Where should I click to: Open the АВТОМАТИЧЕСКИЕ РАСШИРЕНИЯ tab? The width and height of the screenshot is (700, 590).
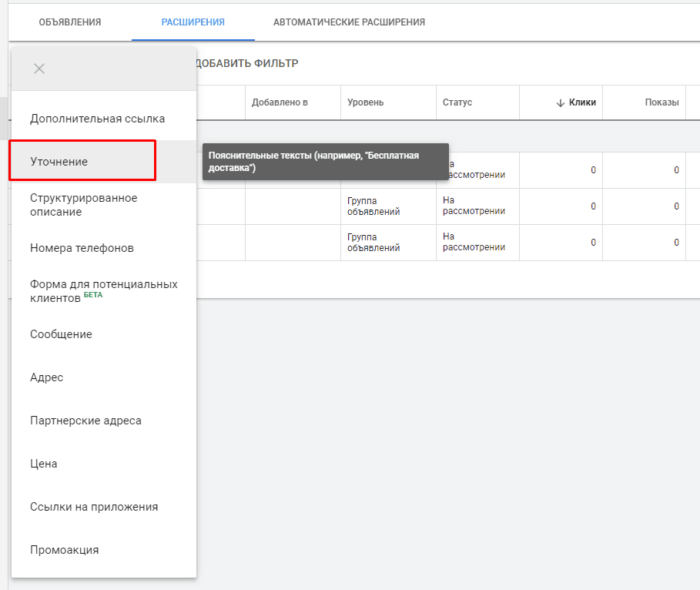point(349,22)
